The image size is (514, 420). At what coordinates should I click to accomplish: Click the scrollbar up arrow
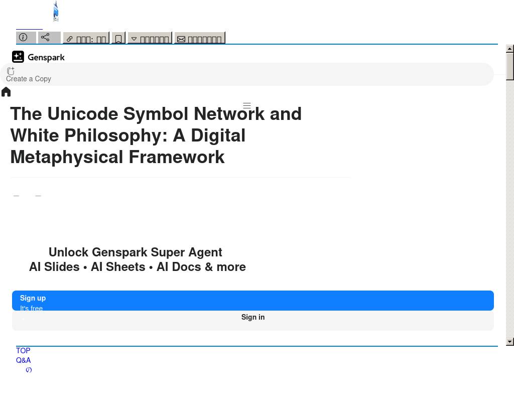click(510, 49)
